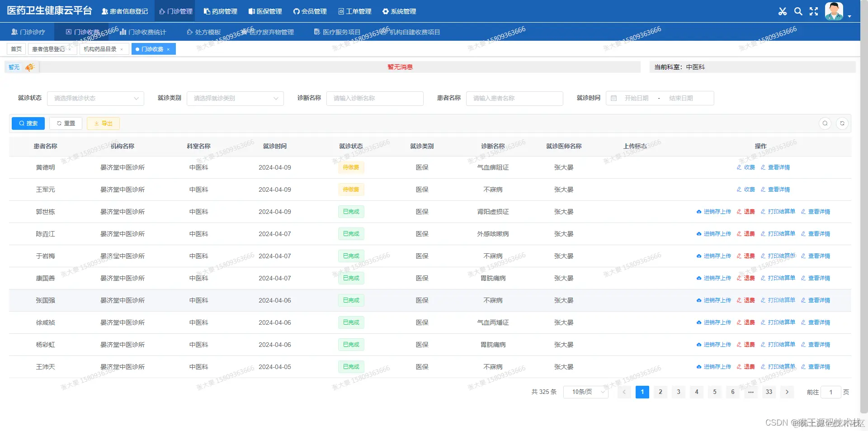Open the 就诊状态 dropdown
Screen dimensions: 868x431
click(95, 98)
